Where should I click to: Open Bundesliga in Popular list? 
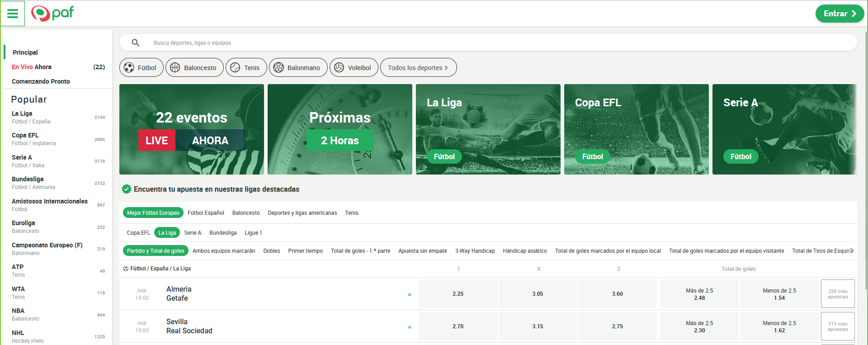coord(58,183)
